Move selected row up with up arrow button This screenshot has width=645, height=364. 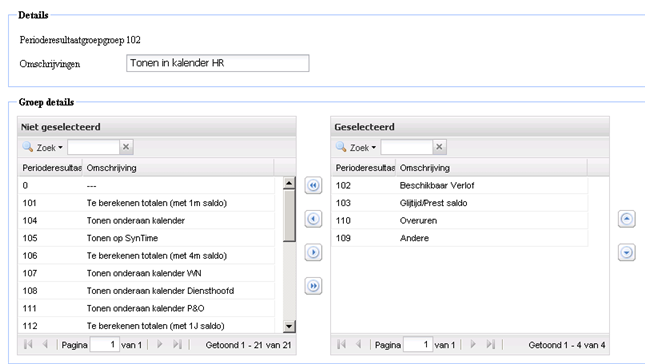coord(626,219)
